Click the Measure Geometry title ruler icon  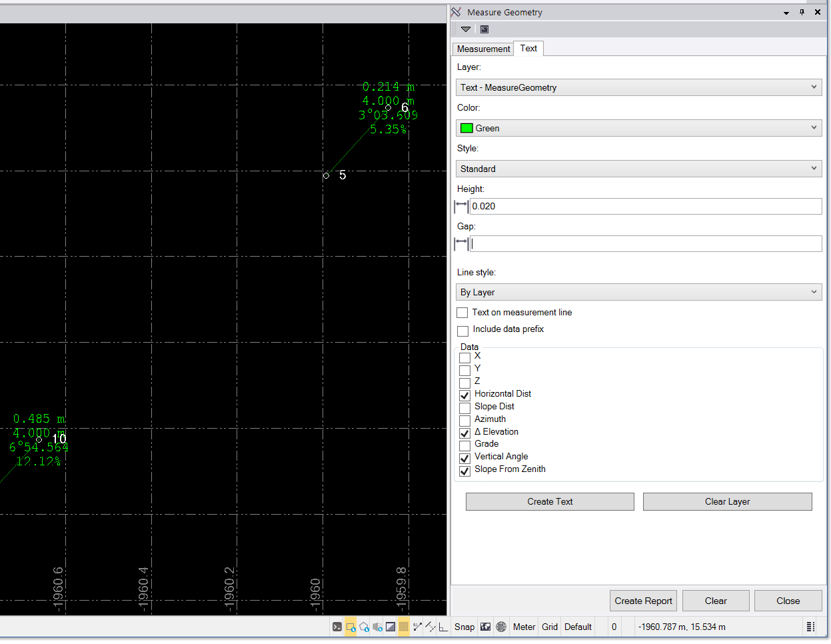(x=456, y=12)
